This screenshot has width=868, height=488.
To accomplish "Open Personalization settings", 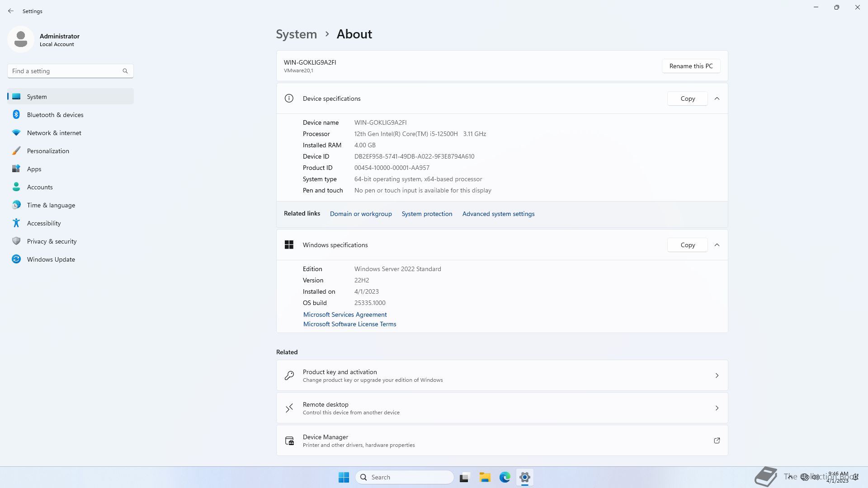I will coord(71,151).
